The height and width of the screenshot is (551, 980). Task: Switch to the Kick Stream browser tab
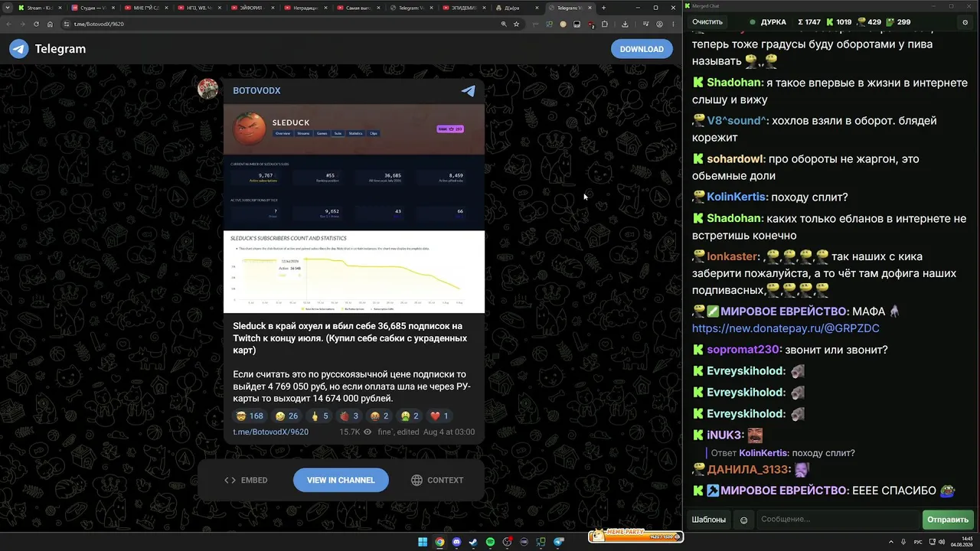tap(38, 8)
